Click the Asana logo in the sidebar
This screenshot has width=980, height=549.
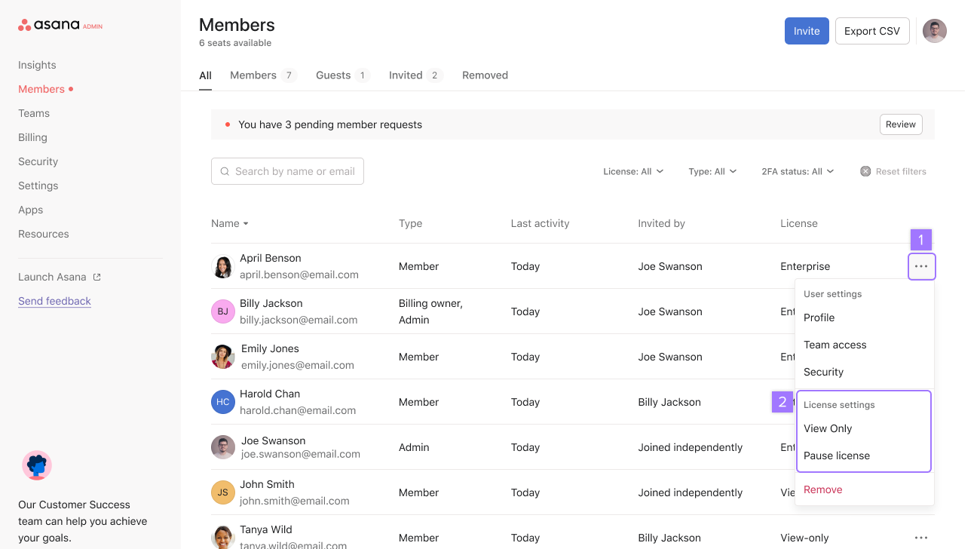[47, 24]
